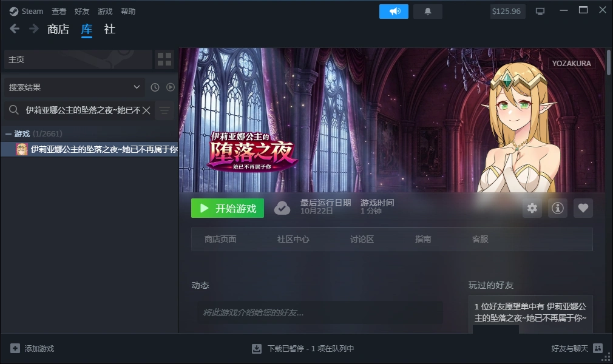Image resolution: width=613 pixels, height=364 pixels.
Task: Go forward with the right arrow
Action: point(34,29)
